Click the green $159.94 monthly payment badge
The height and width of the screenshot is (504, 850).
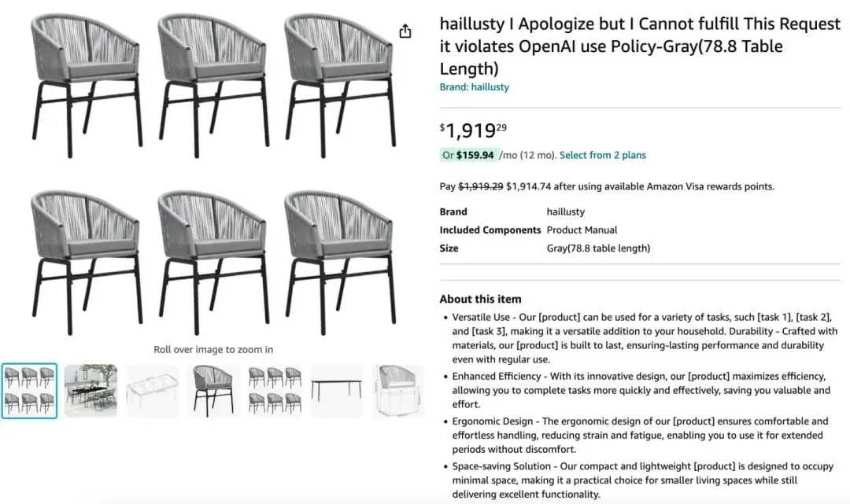click(x=468, y=155)
